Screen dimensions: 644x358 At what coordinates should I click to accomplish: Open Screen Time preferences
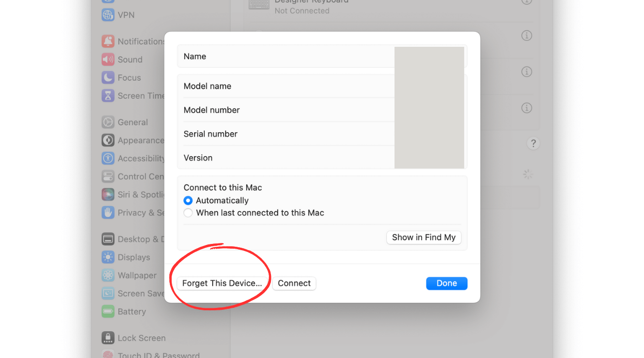108,95
